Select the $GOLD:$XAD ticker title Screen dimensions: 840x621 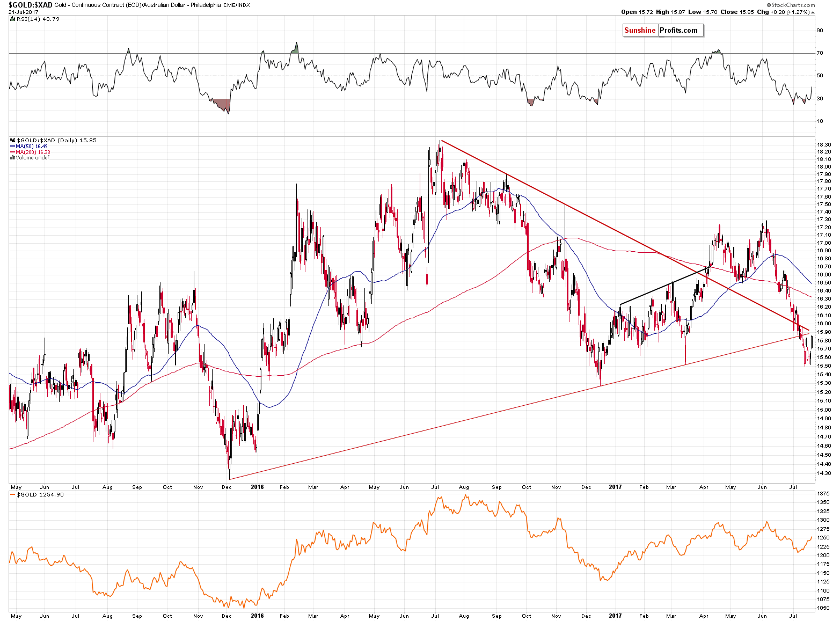pos(30,5)
